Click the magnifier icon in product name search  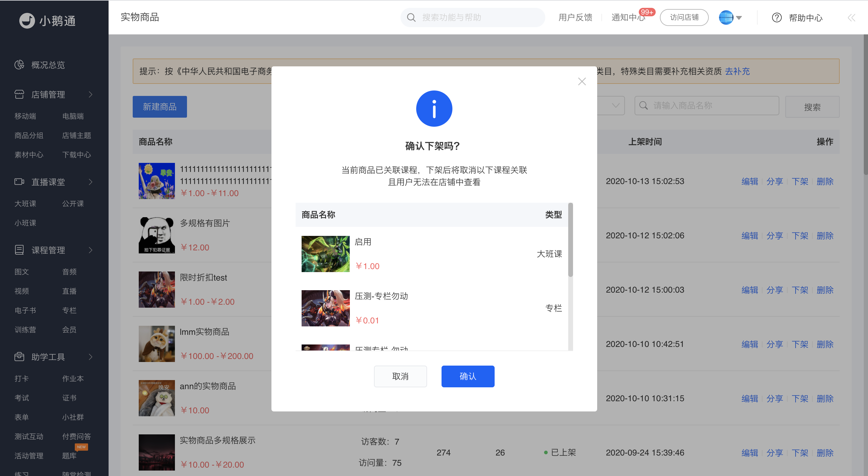click(643, 106)
